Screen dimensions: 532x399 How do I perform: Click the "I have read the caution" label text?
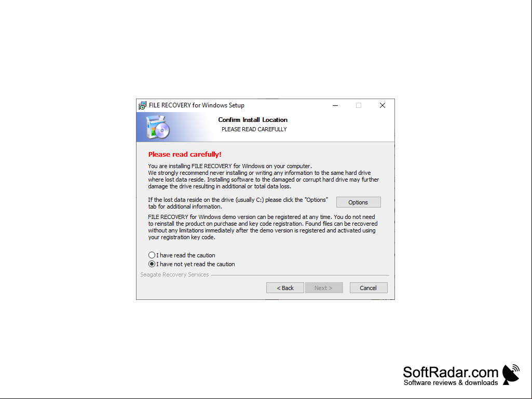click(x=186, y=255)
